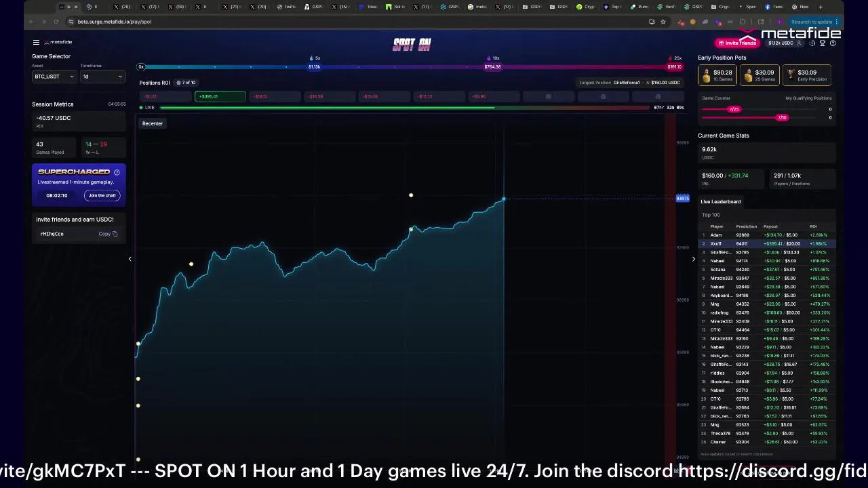Collapse the right panel with chevron arrow
868x488 pixels.
[693, 259]
